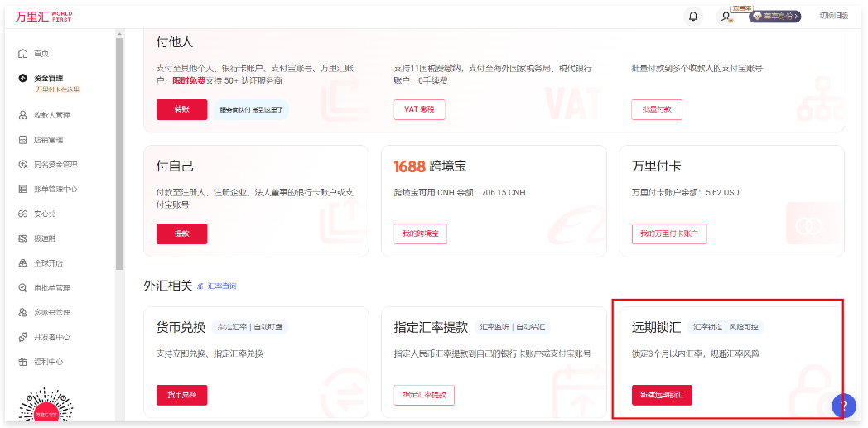Open the user profile avatar icon
Image resolution: width=868 pixels, height=428 pixels.
point(726,17)
